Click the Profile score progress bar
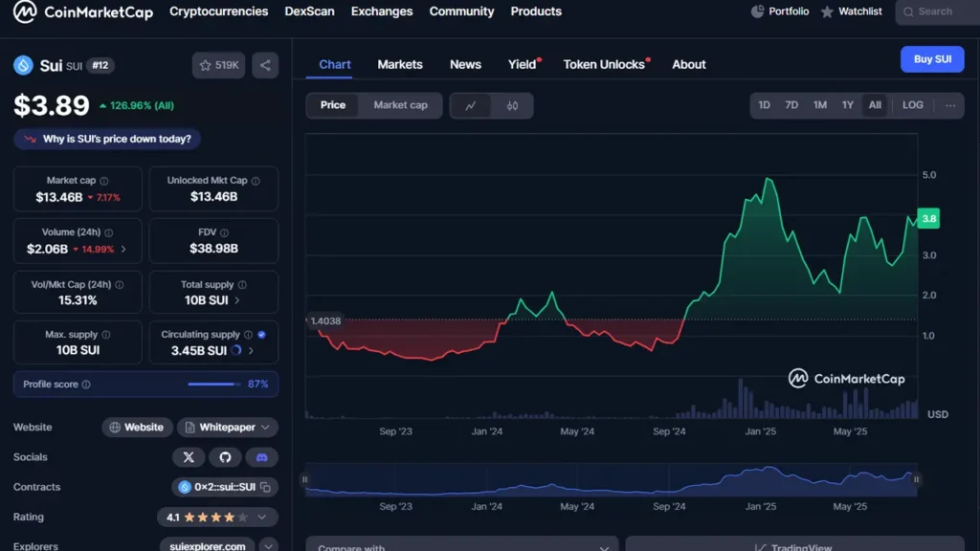 tap(214, 385)
